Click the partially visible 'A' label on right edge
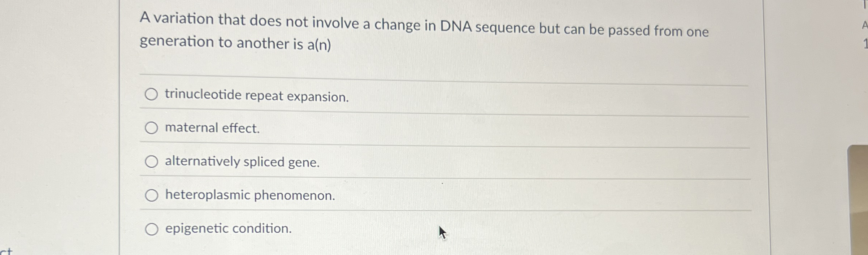The width and height of the screenshot is (868, 255). click(x=864, y=26)
